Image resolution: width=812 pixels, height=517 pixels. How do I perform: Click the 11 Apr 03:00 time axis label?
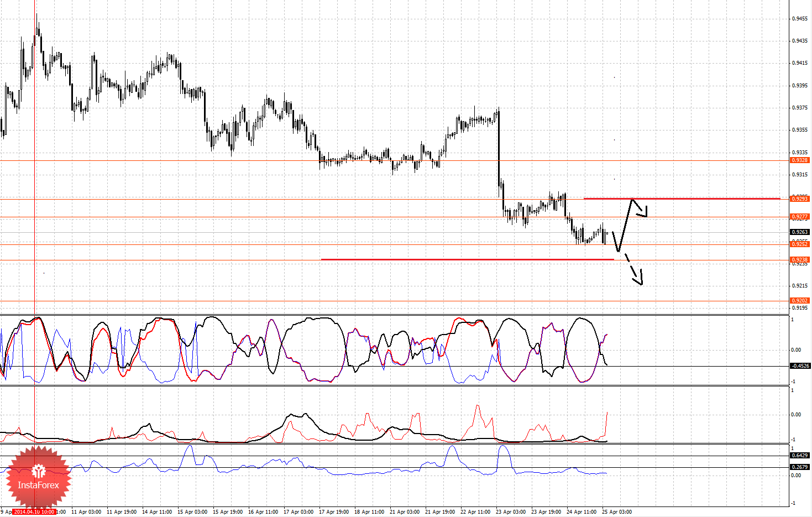click(86, 512)
